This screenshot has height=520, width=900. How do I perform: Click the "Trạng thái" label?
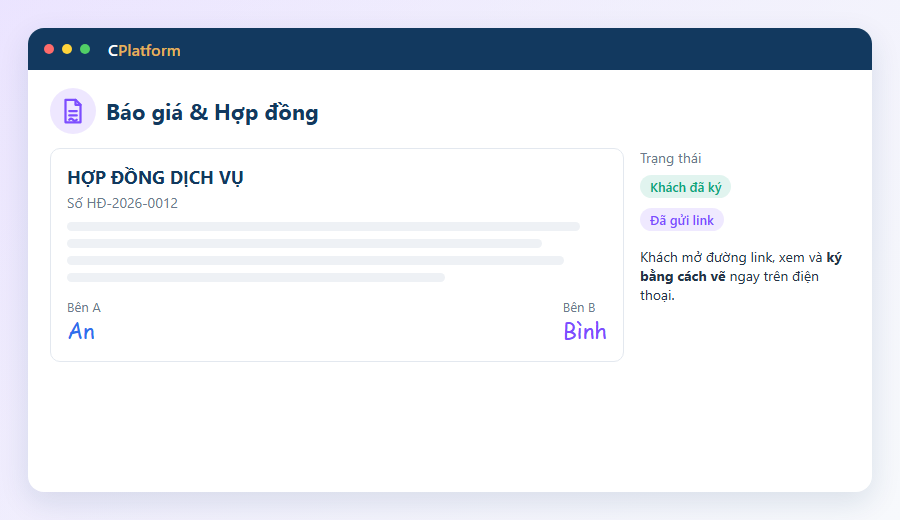(x=670, y=158)
